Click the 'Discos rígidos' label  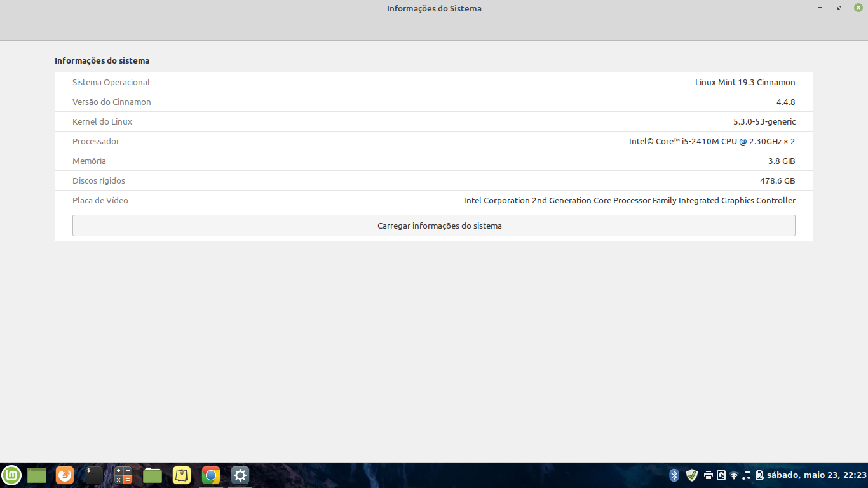[99, 181]
